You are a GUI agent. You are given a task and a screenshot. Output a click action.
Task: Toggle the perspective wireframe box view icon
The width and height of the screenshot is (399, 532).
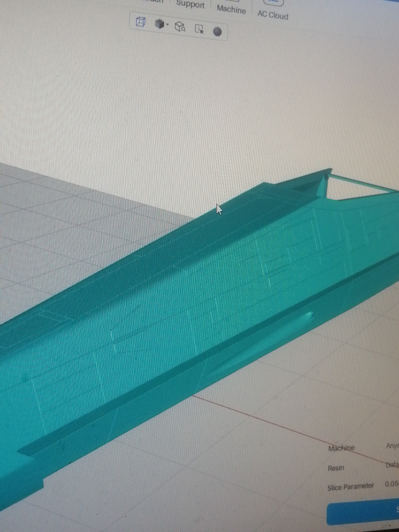click(x=140, y=22)
